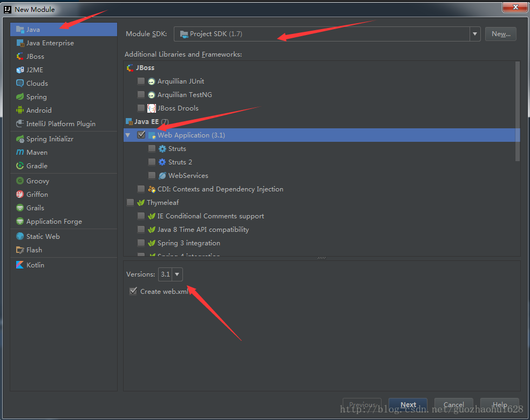530x420 pixels.
Task: Click the Kotlin logo icon
Action: 20,265
